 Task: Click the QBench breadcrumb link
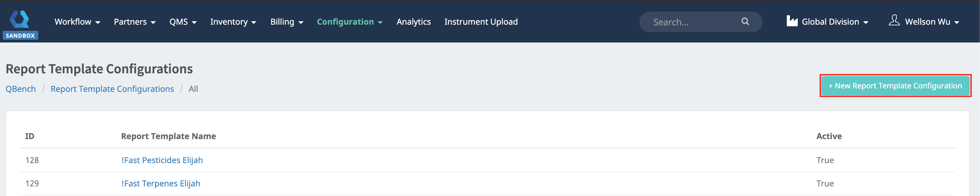click(21, 89)
